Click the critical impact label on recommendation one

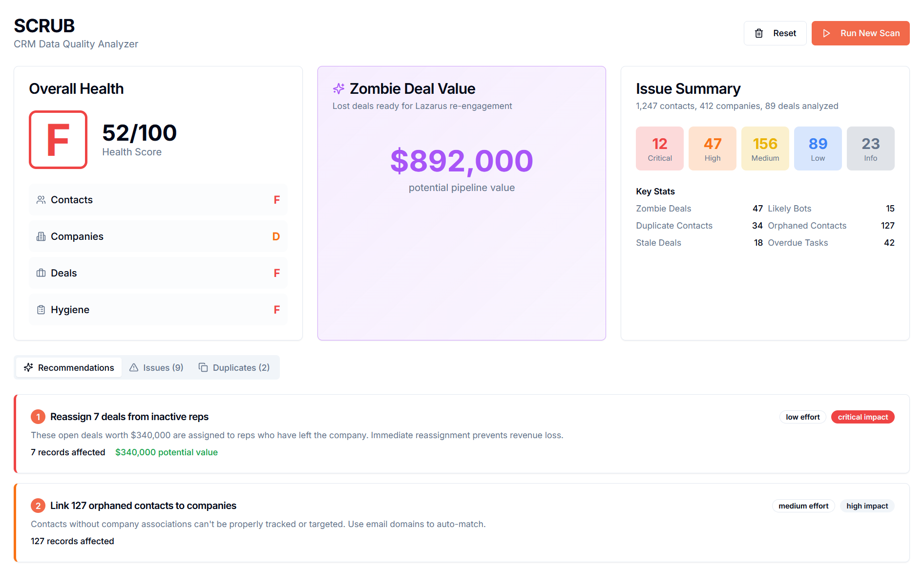click(862, 417)
